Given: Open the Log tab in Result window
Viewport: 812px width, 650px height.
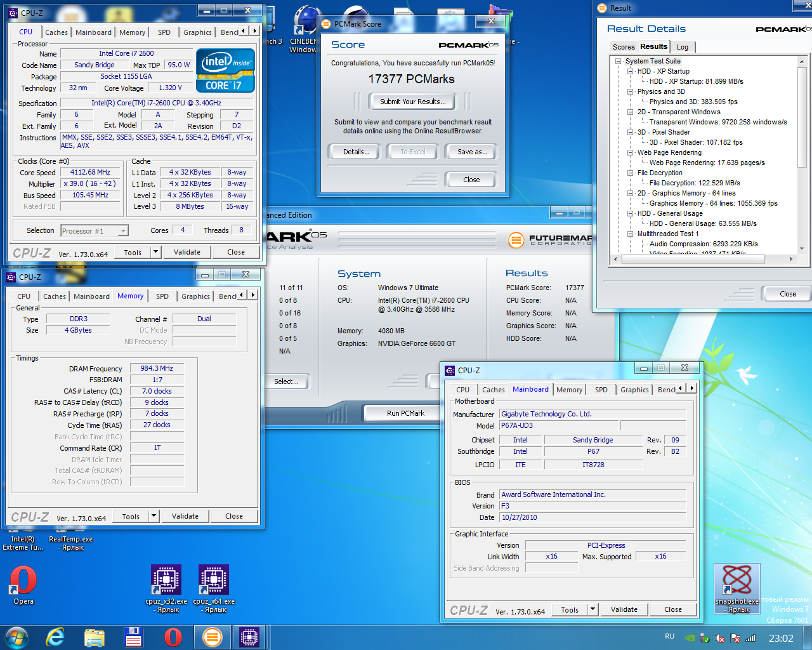Looking at the screenshot, I should point(683,47).
